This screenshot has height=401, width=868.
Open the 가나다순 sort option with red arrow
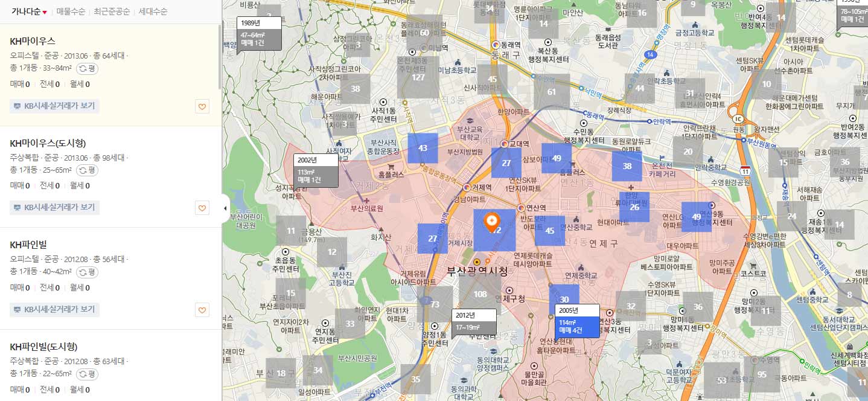click(x=29, y=11)
